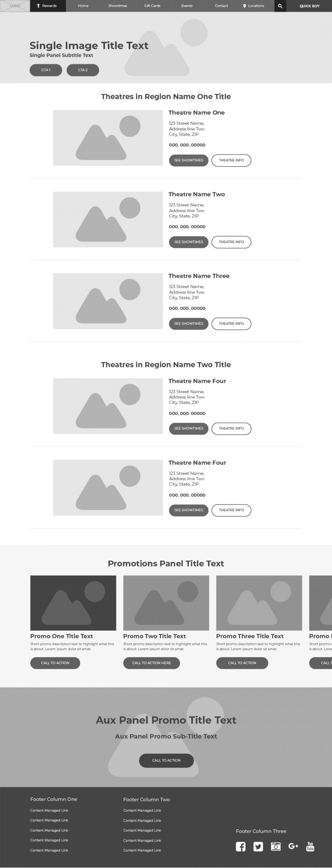Open Theatre Info for Theatre Name Two
This screenshot has width=332, height=868.
click(x=231, y=242)
